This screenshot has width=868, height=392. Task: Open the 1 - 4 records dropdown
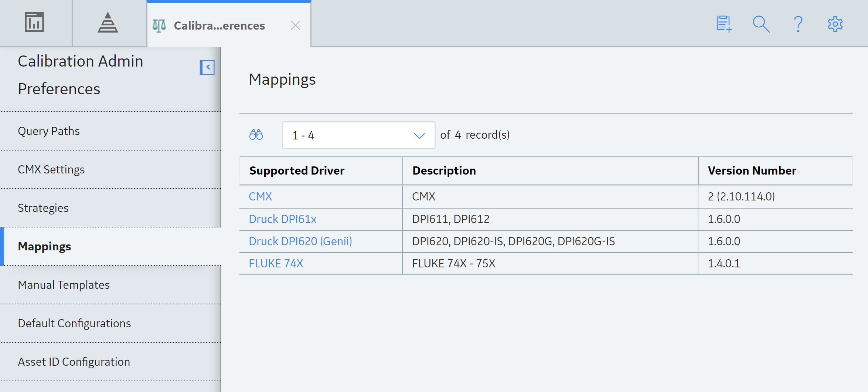point(358,135)
